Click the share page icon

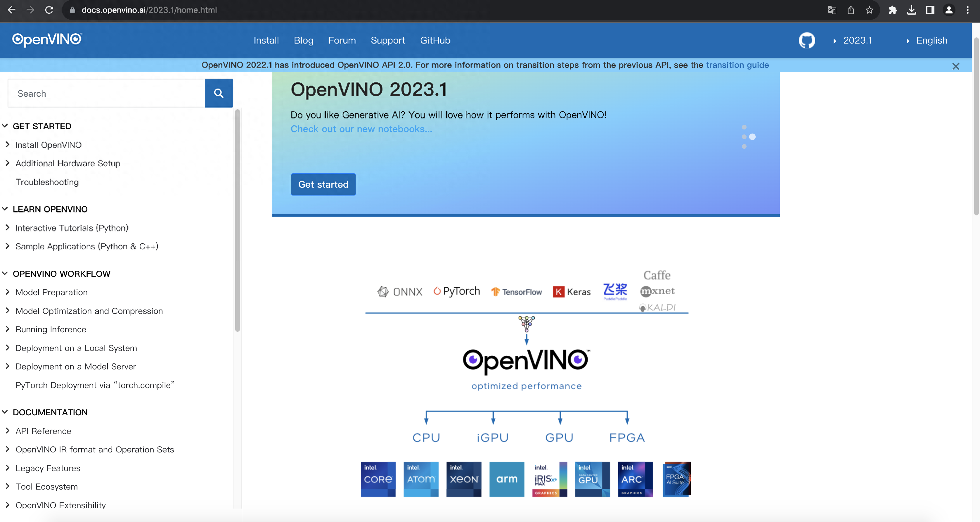point(851,10)
